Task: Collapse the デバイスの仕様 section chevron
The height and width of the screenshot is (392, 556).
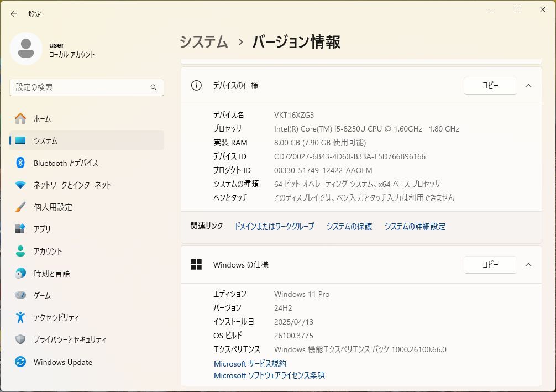Action: [528, 86]
